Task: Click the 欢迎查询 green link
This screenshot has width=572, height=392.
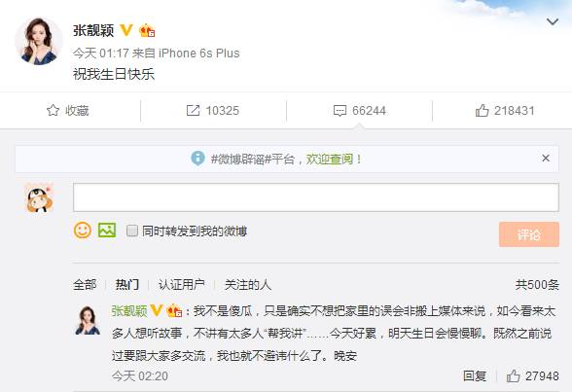Action: pos(330,159)
